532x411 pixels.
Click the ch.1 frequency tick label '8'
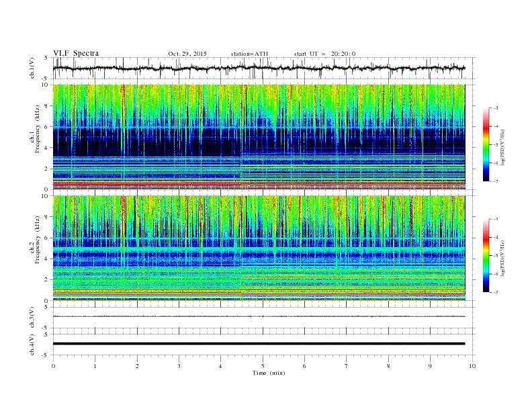click(x=46, y=106)
